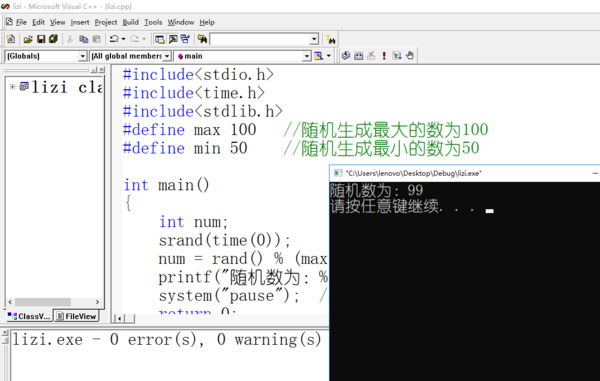Click the Search help binoculars icon
Image resolution: width=600 pixels, height=381 pixels.
coord(331,39)
